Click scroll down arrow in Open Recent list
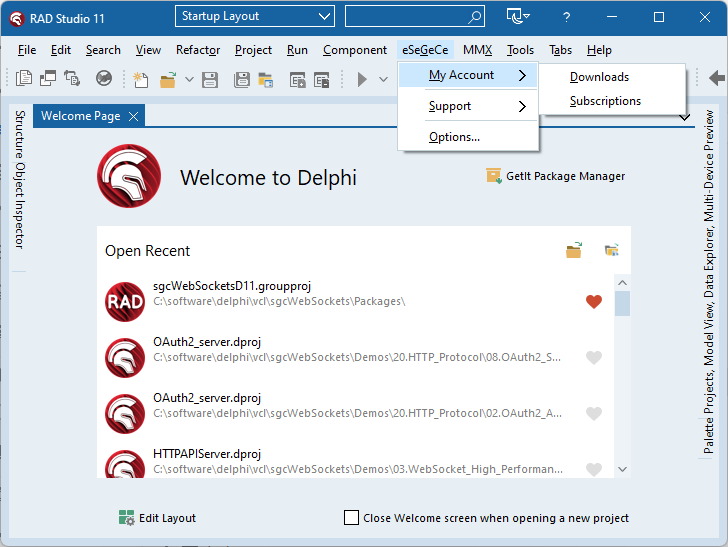Image resolution: width=728 pixels, height=547 pixels. click(623, 469)
